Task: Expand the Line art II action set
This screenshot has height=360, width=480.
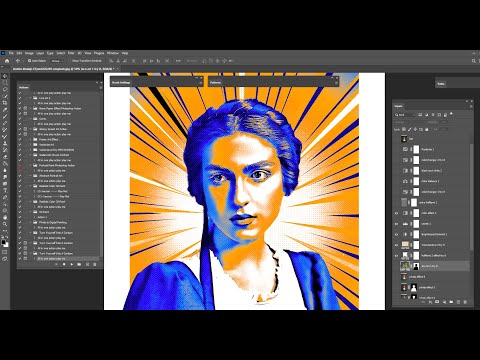Action: coord(31,98)
